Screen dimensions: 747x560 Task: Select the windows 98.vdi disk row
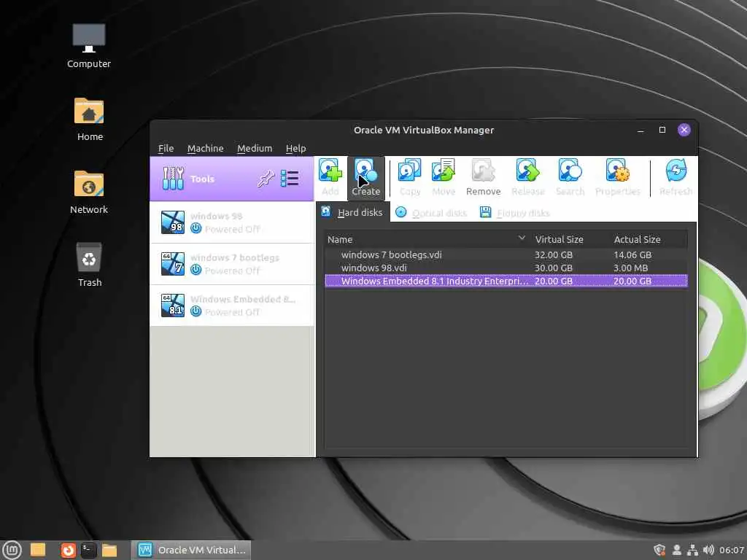click(x=506, y=268)
